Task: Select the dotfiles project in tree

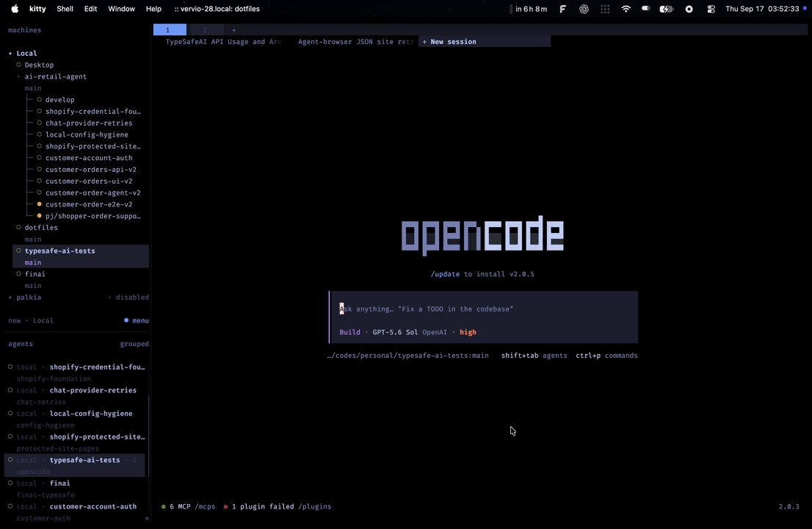Action: click(41, 228)
